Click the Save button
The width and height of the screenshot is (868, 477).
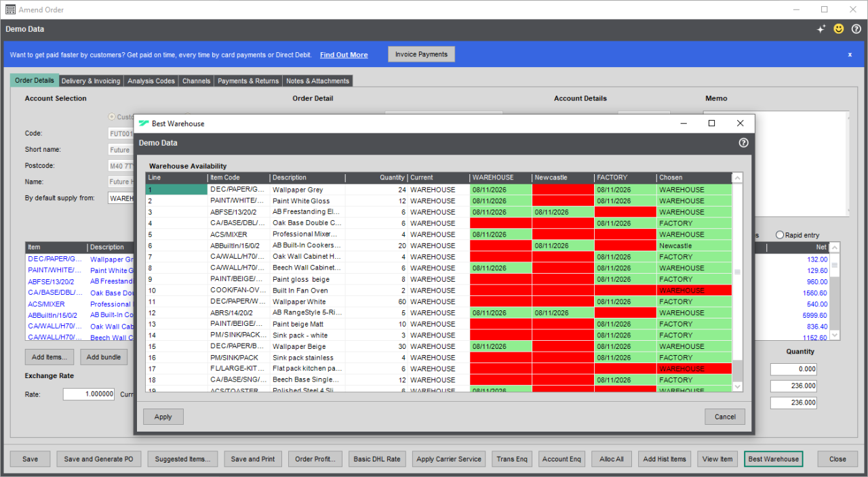[31, 459]
